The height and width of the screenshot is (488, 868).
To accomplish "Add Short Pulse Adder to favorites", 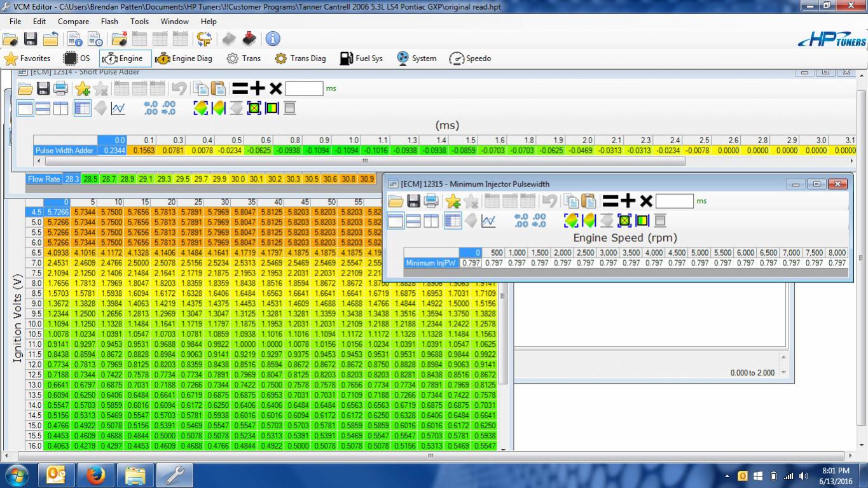I will tap(83, 88).
